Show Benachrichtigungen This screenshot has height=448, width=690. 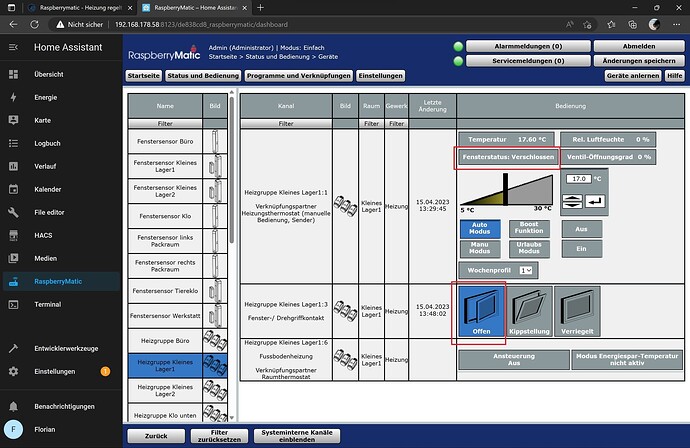click(x=64, y=406)
